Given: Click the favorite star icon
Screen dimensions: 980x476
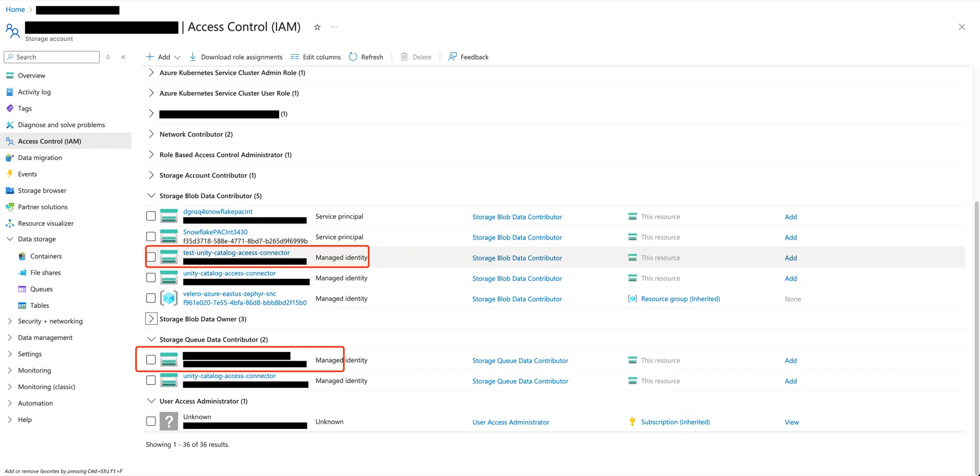Looking at the screenshot, I should coord(317,27).
